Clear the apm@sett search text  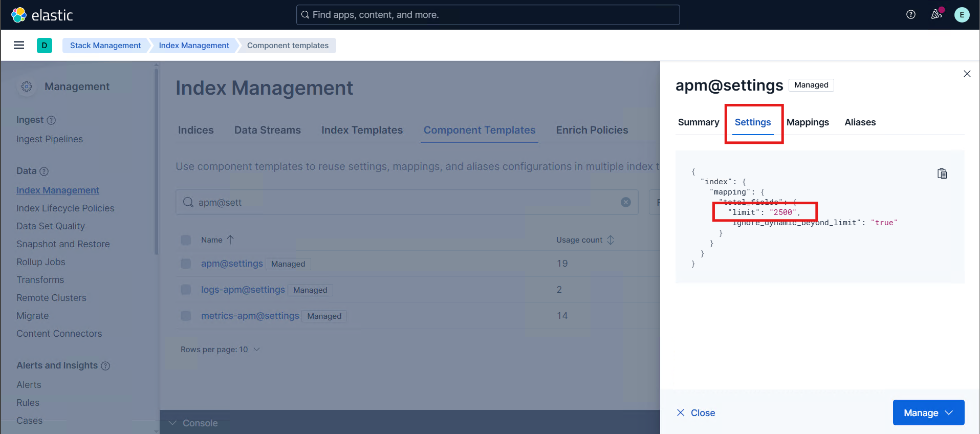626,202
